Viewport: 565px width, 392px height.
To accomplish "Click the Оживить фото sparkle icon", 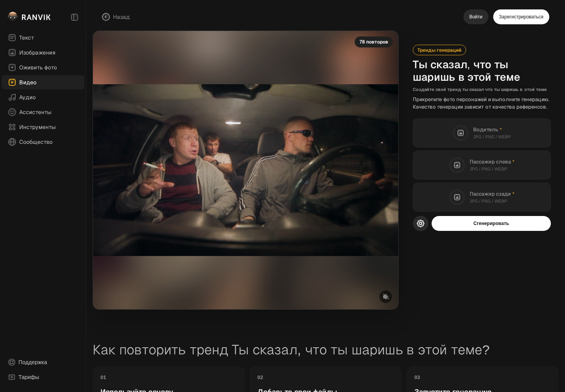I will [12, 67].
